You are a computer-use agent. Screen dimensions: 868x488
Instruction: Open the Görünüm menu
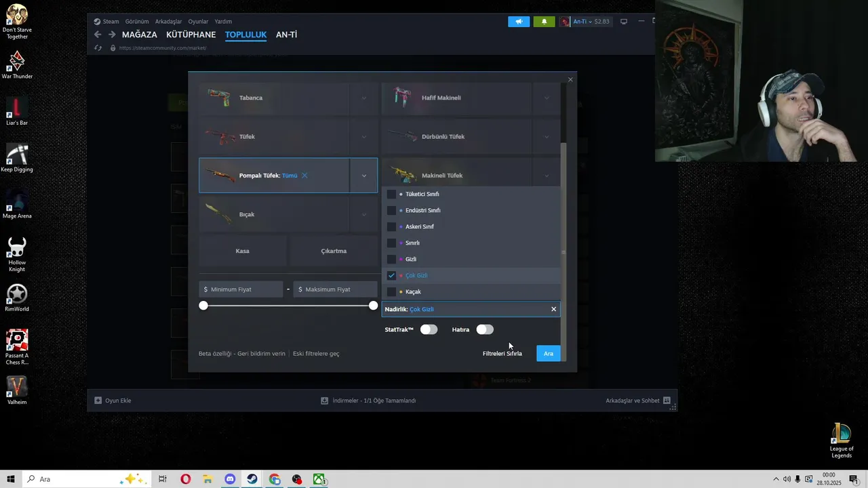137,22
